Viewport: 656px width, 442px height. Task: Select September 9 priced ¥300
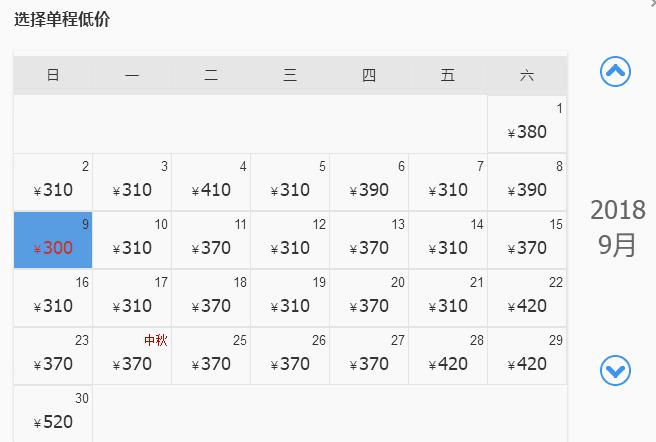click(x=53, y=240)
